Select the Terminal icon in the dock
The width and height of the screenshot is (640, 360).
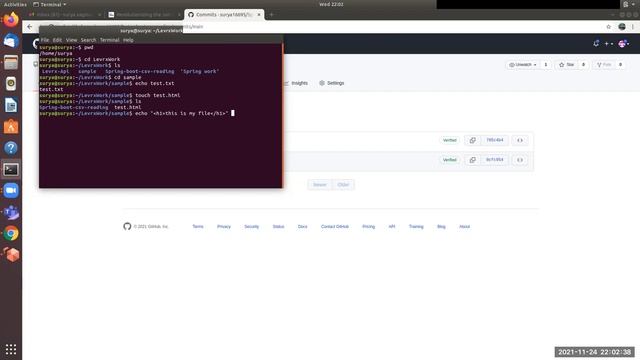11,169
